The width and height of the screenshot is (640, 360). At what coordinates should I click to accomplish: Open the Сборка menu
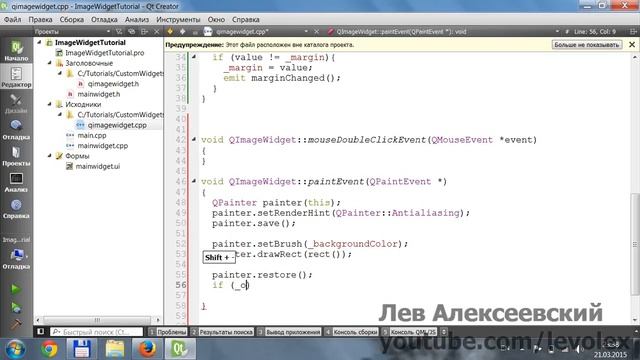tap(72, 19)
